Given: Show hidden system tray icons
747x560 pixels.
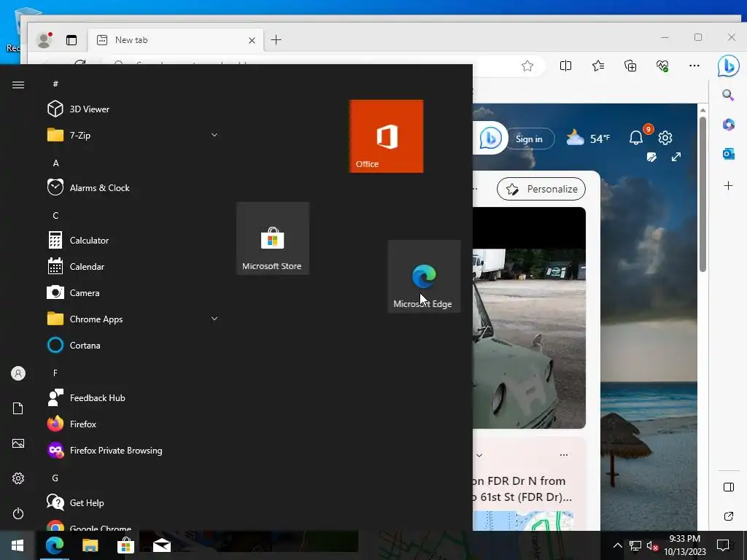Looking at the screenshot, I should coord(617,545).
